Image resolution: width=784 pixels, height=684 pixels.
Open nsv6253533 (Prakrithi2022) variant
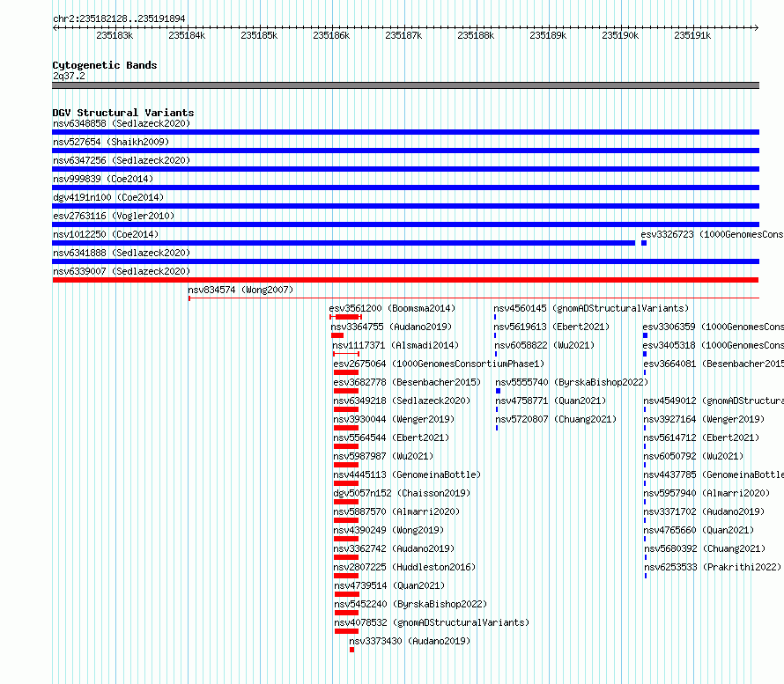click(x=713, y=567)
